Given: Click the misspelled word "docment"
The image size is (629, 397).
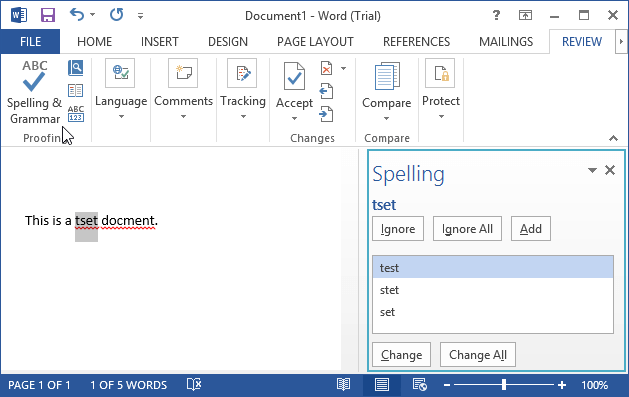Looking at the screenshot, I should (x=128, y=221).
